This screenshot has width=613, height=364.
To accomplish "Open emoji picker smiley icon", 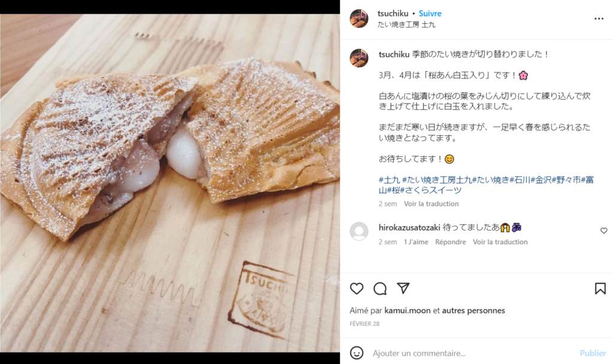I will [x=356, y=353].
